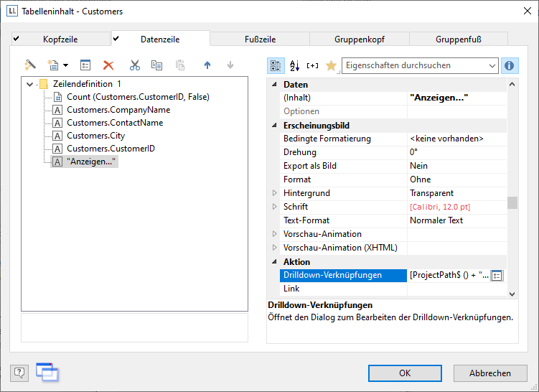Toggle the info panel button
The image size is (539, 392).
[510, 65]
